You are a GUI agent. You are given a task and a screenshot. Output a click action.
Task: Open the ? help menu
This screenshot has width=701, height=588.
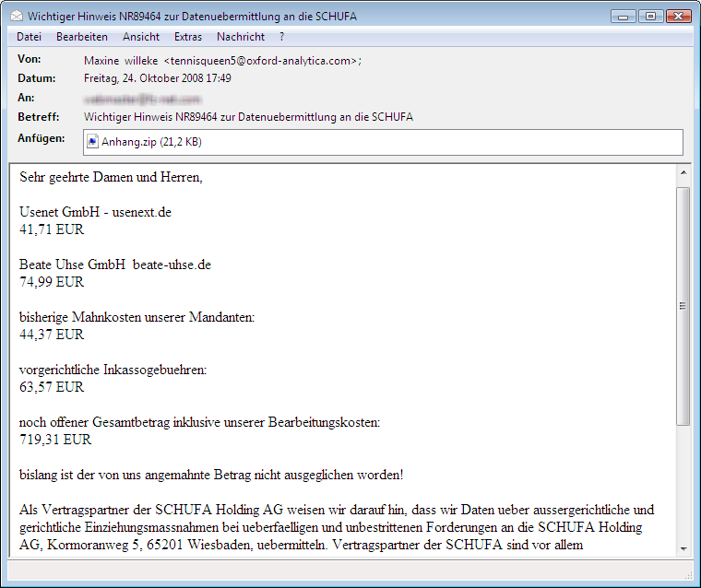click(281, 37)
